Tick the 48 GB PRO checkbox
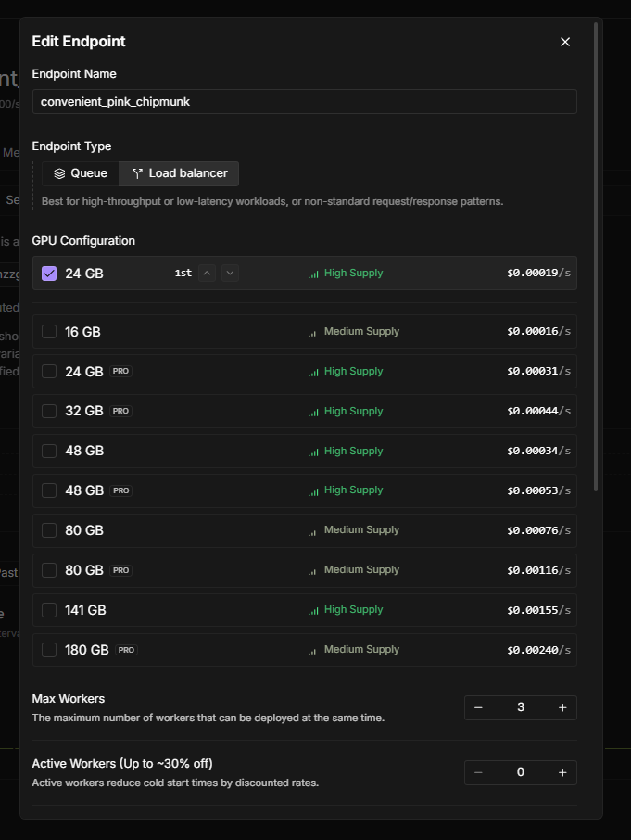The height and width of the screenshot is (840, 631). tap(49, 490)
